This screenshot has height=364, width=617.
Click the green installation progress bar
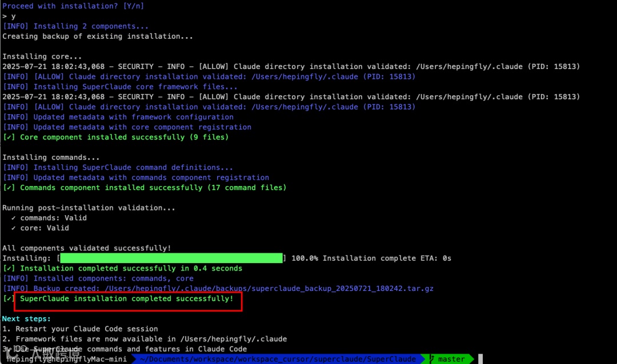[171, 258]
